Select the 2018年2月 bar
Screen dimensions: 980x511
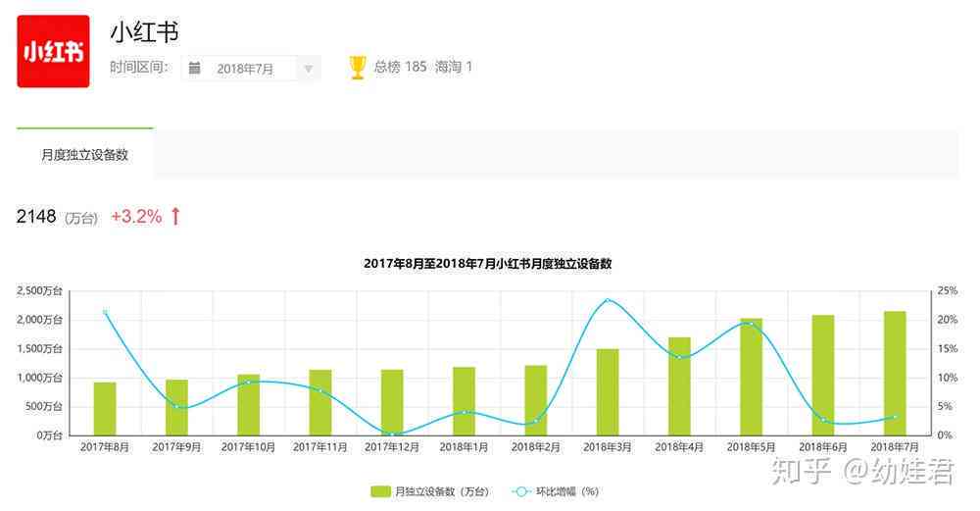[x=536, y=400]
